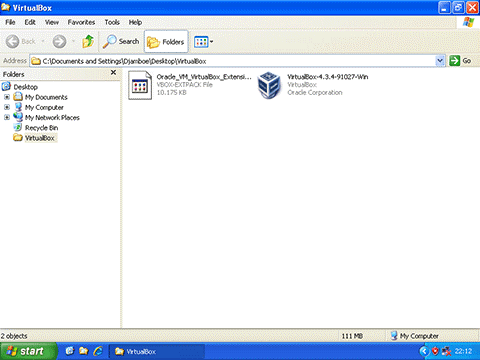Select Recycle Bin in the tree
Viewport: 480px width, 360px height.
(41, 128)
